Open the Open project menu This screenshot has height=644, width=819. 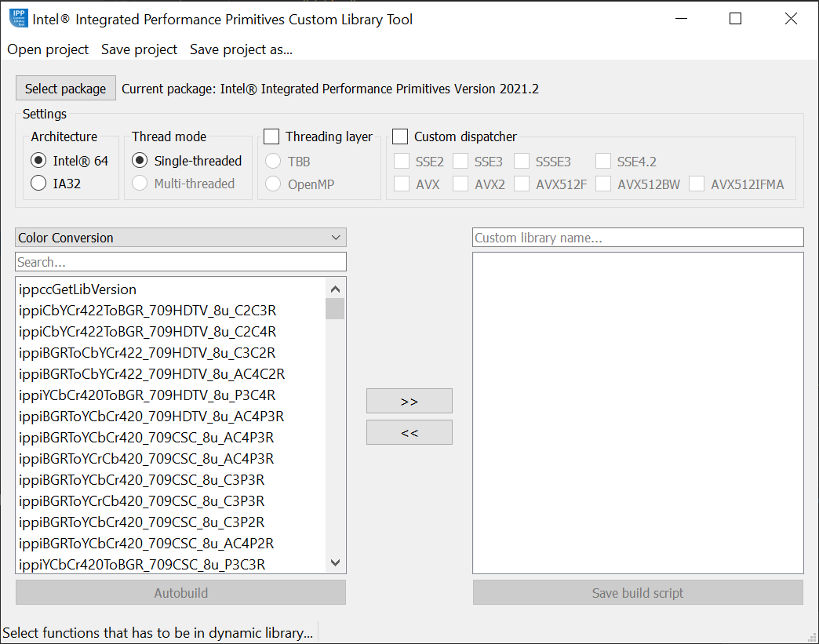pyautogui.click(x=48, y=49)
